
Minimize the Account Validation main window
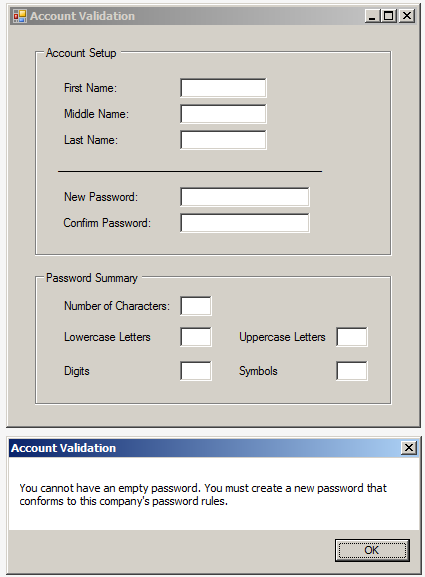tap(372, 16)
